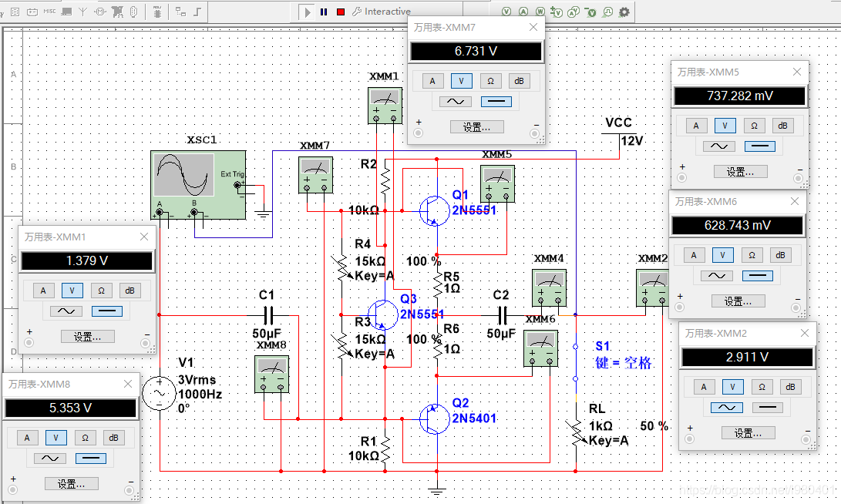
Task: Place a voltage reference probe
Action: point(590,12)
